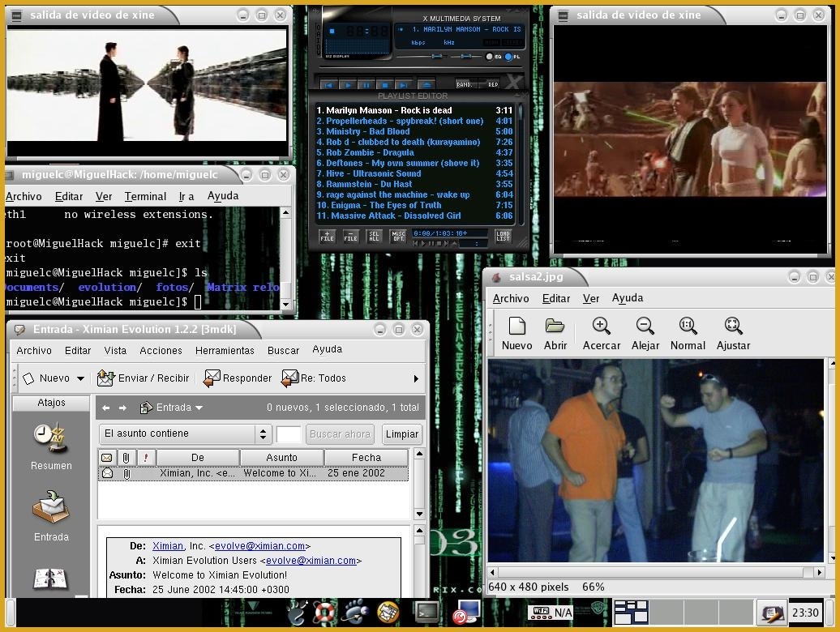Viewport: 840px width, 632px height.
Task: Click the back arrow in Evolution folder bar
Action: point(105,408)
